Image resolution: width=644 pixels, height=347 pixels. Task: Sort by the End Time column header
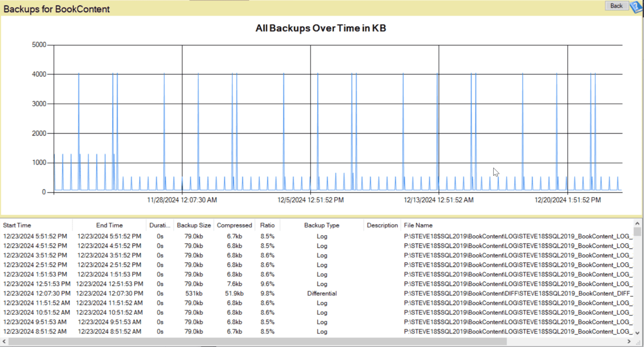click(109, 225)
